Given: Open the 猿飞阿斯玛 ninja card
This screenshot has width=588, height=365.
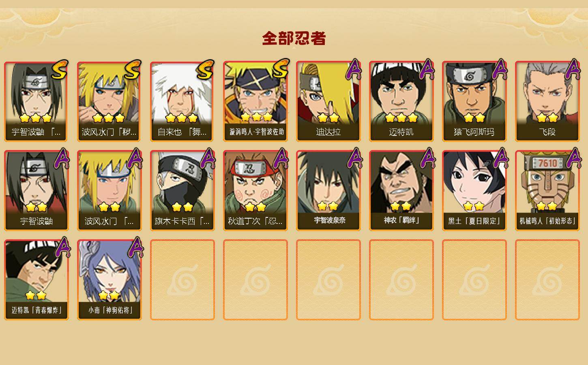Looking at the screenshot, I should pos(474,101).
